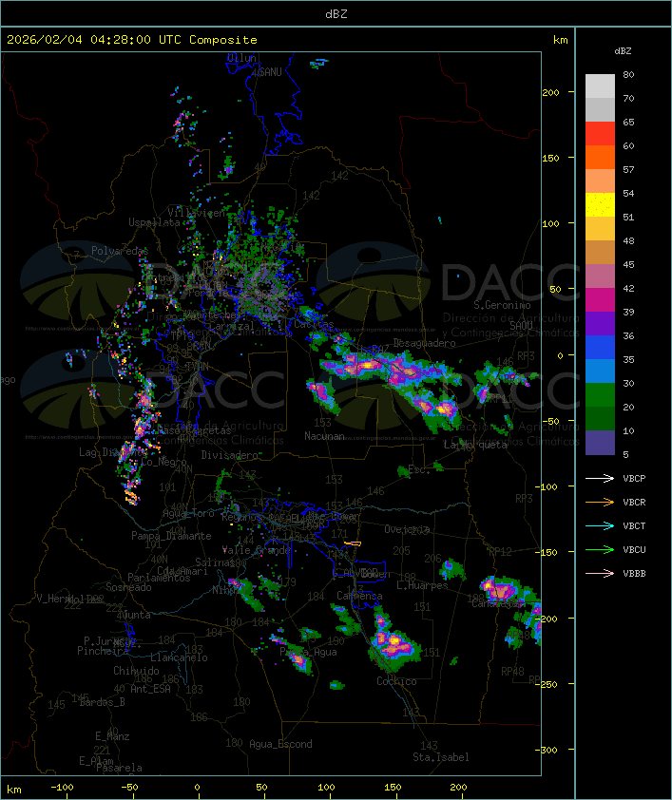Click the dusty pink 42-45 dBZ swatch

point(600,276)
